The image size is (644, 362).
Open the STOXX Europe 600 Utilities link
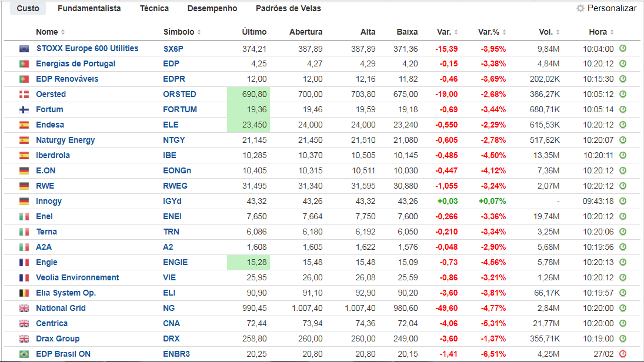87,48
